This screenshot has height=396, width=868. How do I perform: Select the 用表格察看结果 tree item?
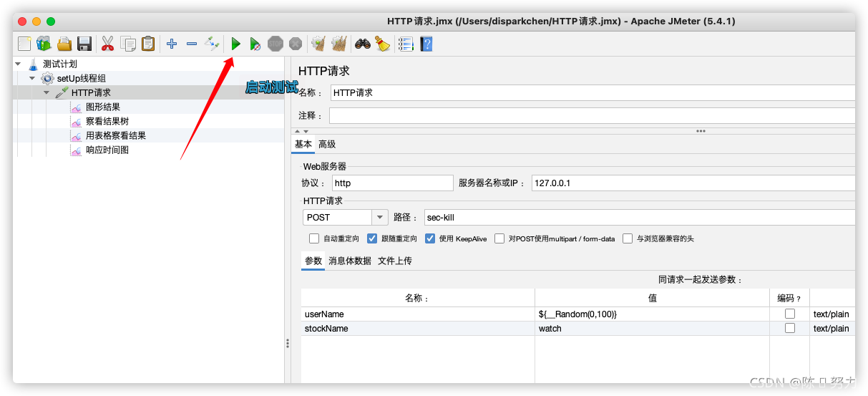[x=116, y=136]
